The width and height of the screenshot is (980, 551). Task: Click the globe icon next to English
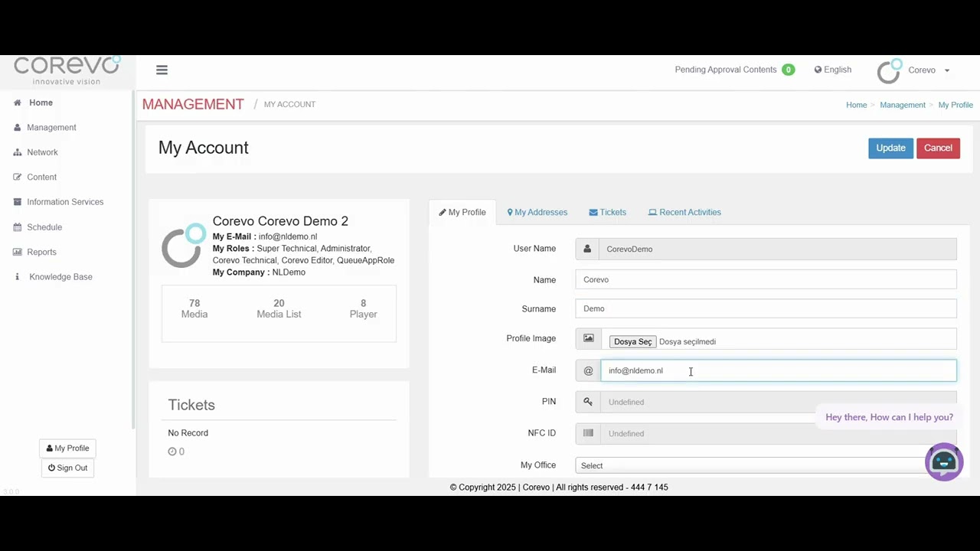[818, 70]
